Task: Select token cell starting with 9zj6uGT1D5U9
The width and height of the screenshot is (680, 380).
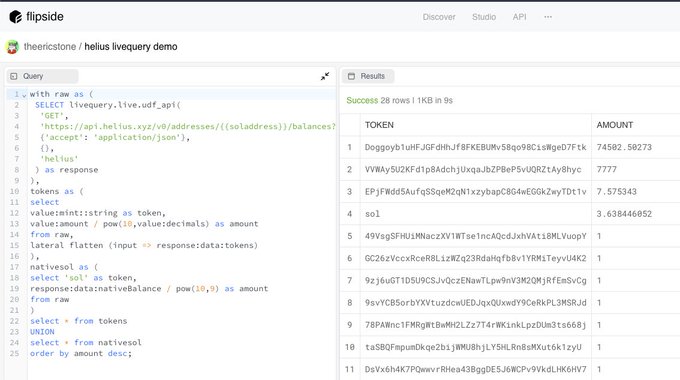Action: pyautogui.click(x=475, y=281)
